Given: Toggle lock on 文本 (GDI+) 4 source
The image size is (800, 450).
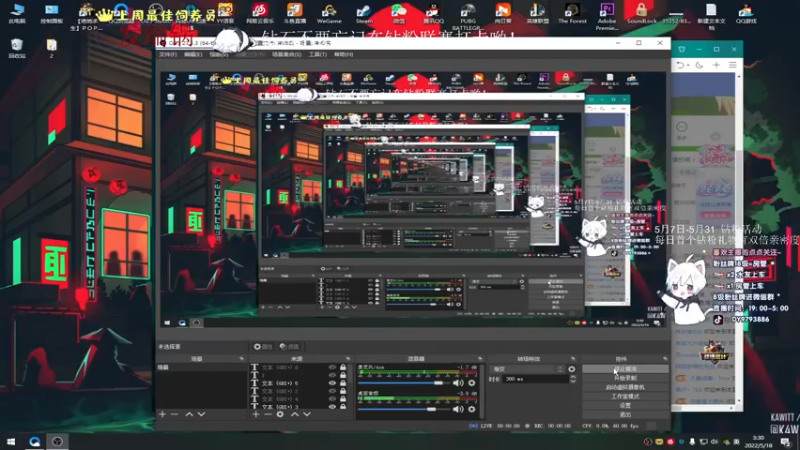Looking at the screenshot, I should (343, 399).
